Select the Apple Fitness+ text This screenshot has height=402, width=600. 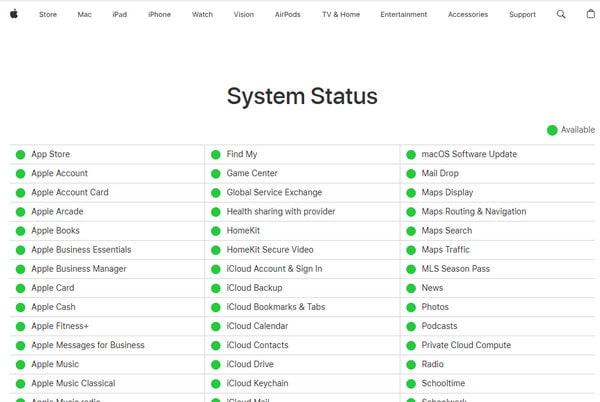coord(60,326)
